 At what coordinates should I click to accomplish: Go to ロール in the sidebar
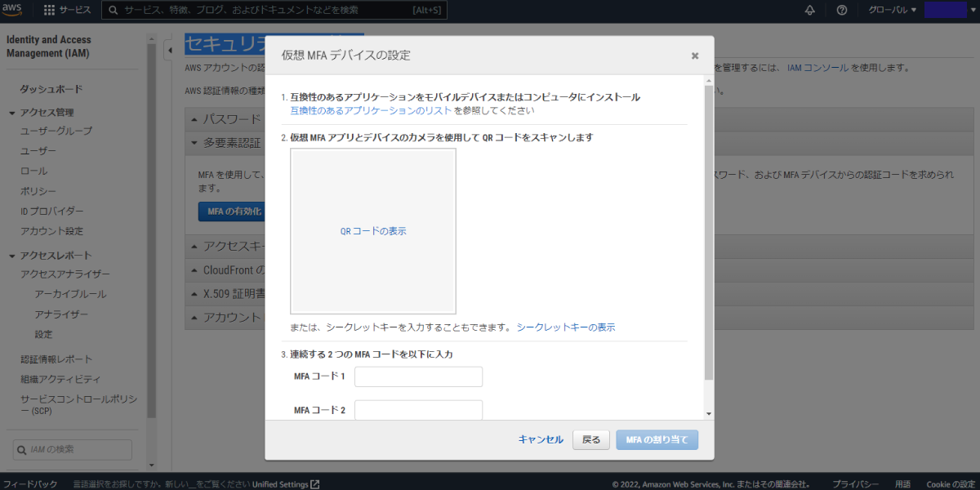coord(33,171)
